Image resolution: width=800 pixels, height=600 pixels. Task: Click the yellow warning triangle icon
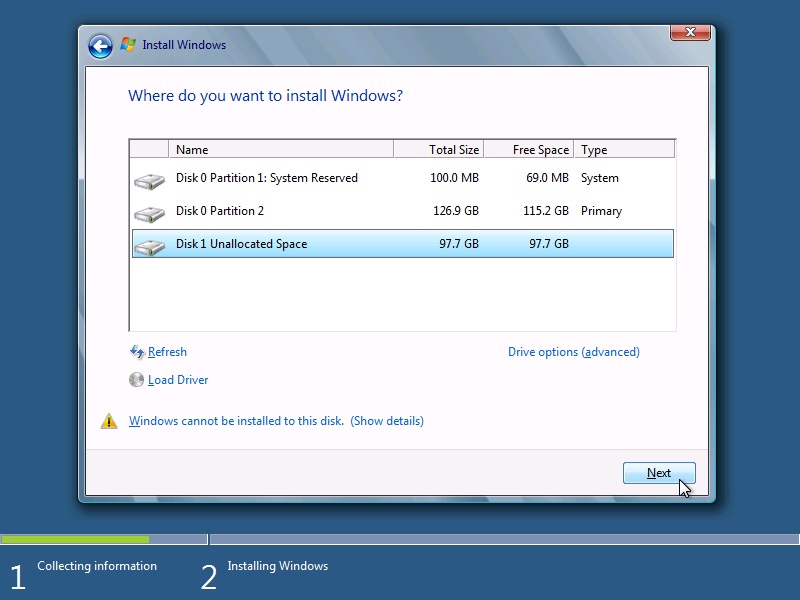click(x=109, y=421)
